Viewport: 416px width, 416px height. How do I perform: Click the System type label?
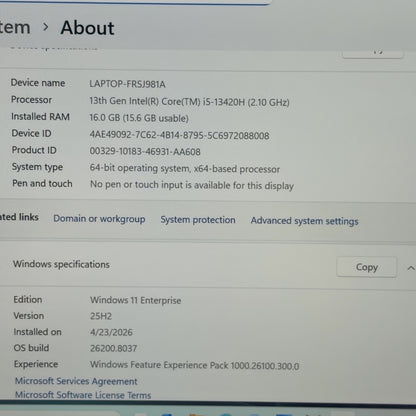coord(37,167)
